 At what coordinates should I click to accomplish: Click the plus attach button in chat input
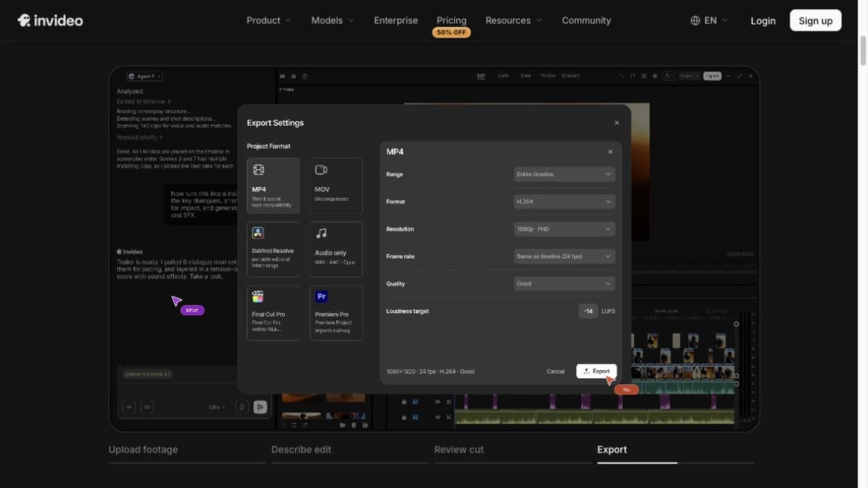click(x=129, y=407)
